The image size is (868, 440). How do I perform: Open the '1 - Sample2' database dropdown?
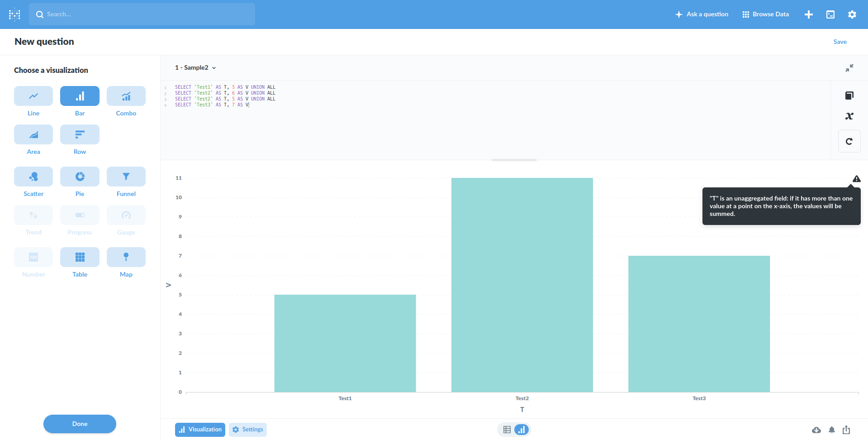pos(195,67)
